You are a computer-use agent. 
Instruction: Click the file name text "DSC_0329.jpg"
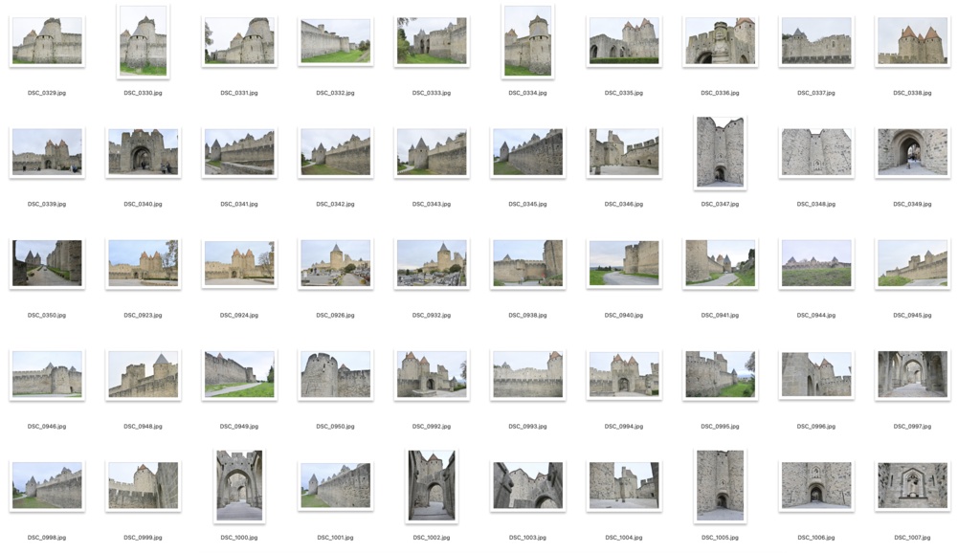pyautogui.click(x=47, y=93)
